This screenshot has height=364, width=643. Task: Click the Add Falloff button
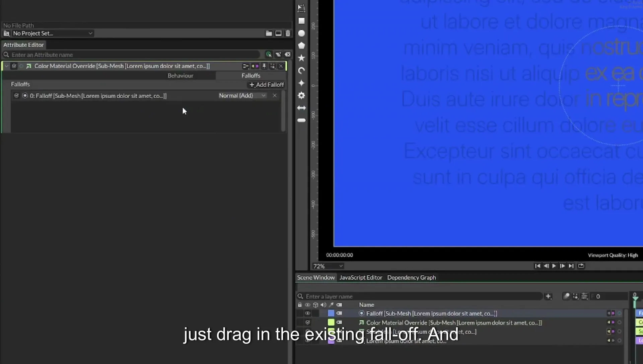pyautogui.click(x=267, y=85)
